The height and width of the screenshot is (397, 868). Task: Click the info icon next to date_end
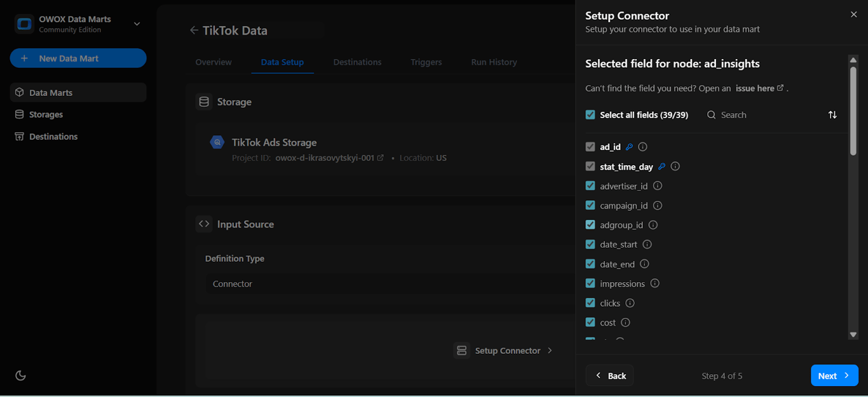[x=644, y=264]
